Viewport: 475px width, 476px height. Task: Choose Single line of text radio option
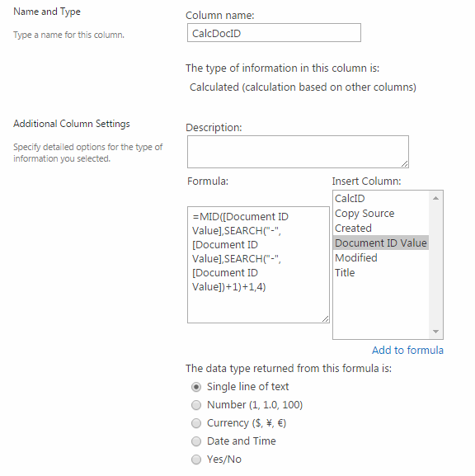coord(196,387)
